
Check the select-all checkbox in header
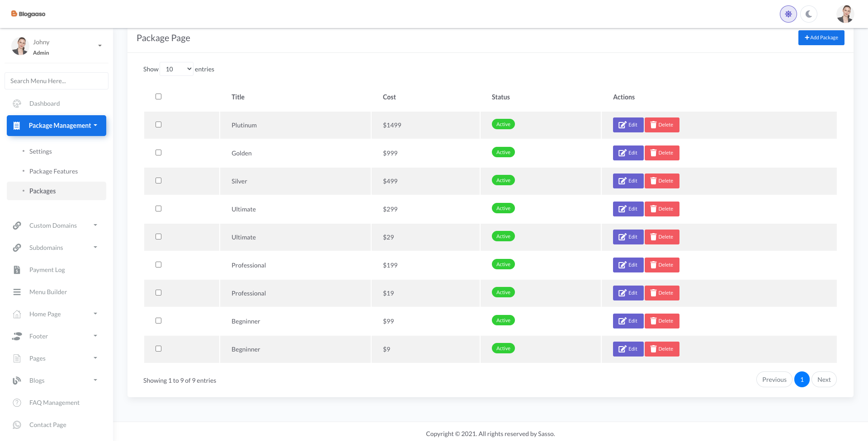[x=158, y=96]
